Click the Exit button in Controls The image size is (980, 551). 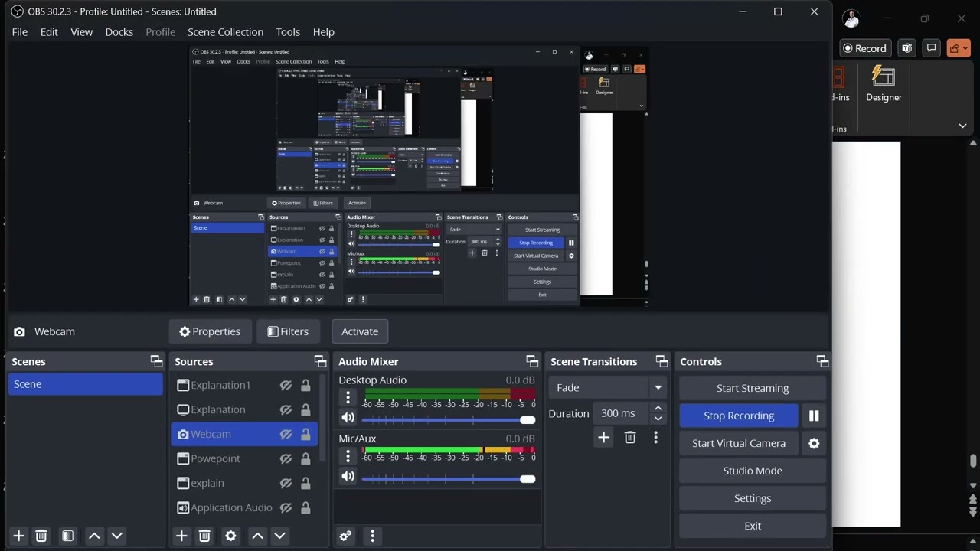pyautogui.click(x=753, y=526)
